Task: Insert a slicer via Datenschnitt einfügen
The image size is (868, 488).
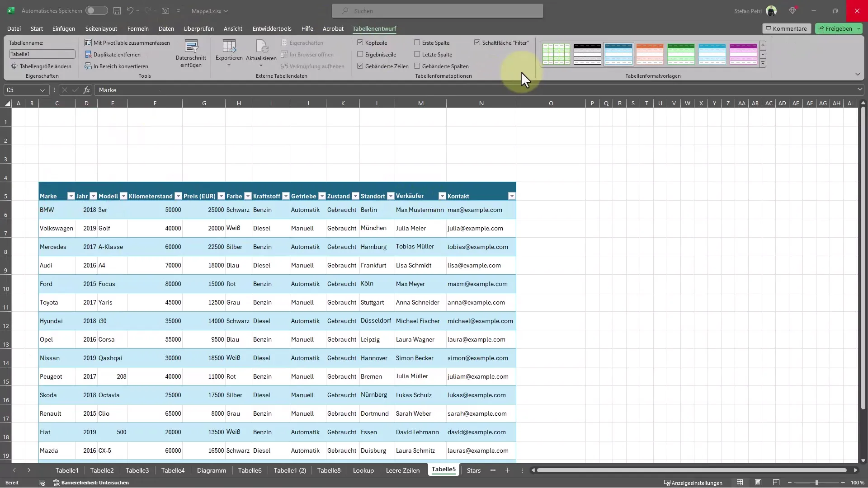Action: tap(191, 54)
